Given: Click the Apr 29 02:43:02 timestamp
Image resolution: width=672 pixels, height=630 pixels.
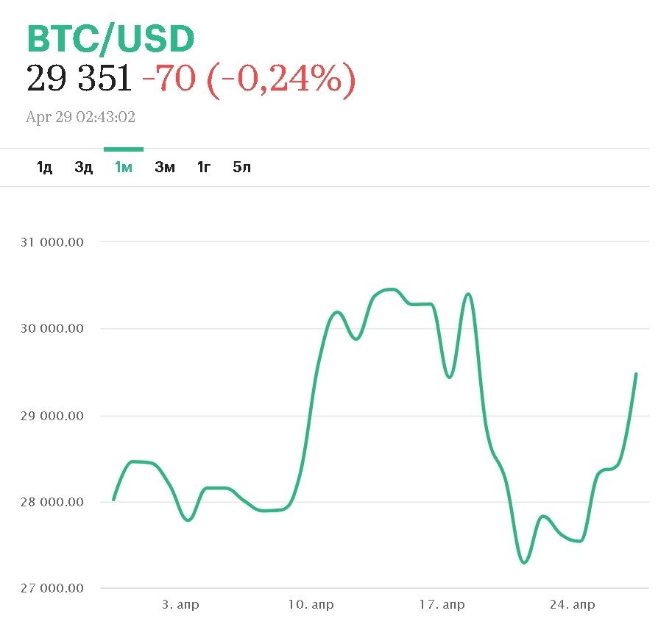Looking at the screenshot, I should pos(81,117).
